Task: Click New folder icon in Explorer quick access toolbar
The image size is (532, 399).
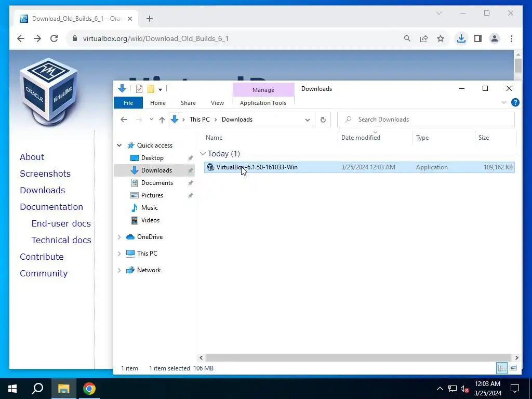Action: click(x=151, y=89)
